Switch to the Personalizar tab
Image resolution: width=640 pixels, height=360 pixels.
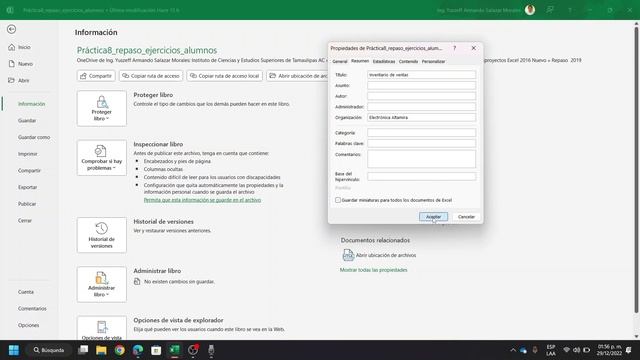point(433,61)
